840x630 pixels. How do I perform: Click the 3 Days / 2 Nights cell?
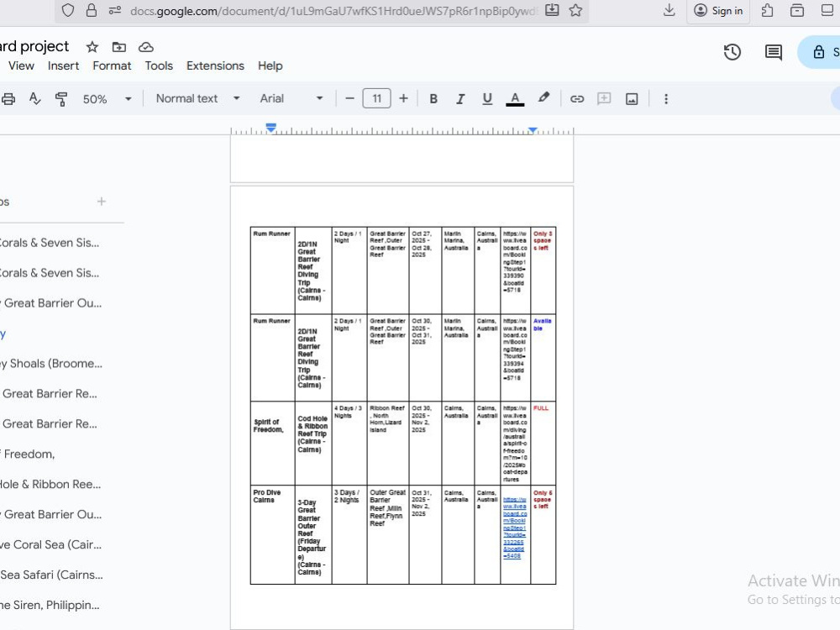[349, 534]
